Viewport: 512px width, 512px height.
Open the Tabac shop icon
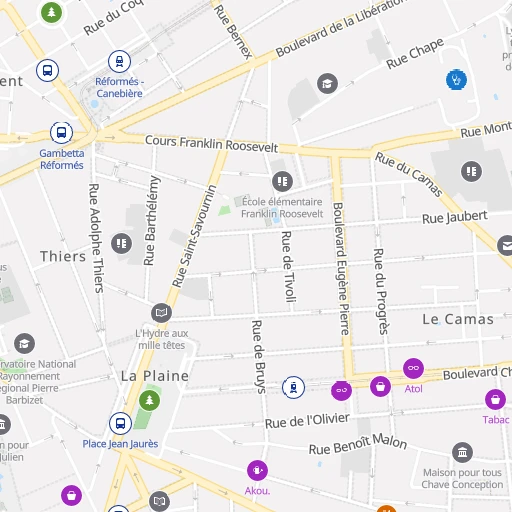click(495, 399)
